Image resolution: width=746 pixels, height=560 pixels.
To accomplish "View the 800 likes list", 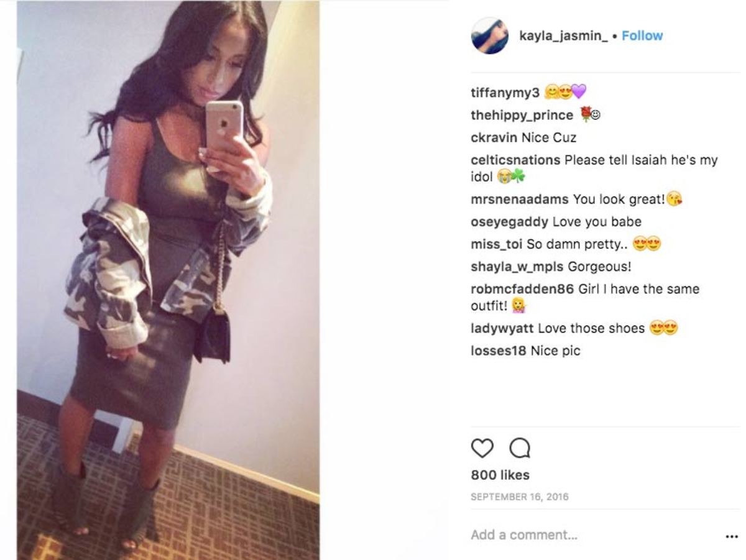I will coord(500,475).
